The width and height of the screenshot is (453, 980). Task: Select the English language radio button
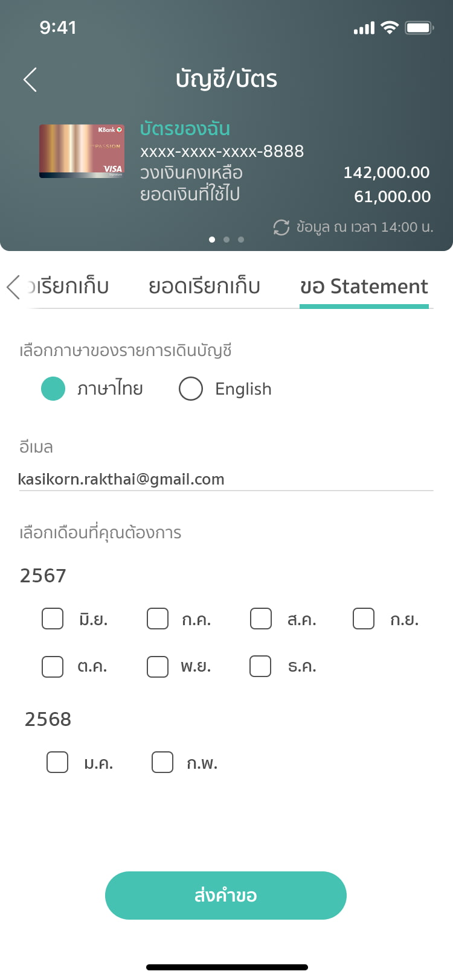(x=191, y=389)
